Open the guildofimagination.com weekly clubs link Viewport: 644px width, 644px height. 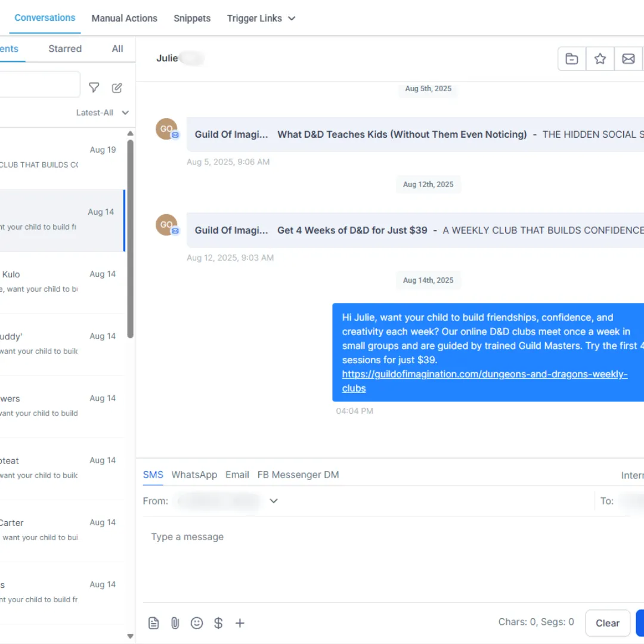click(x=485, y=381)
